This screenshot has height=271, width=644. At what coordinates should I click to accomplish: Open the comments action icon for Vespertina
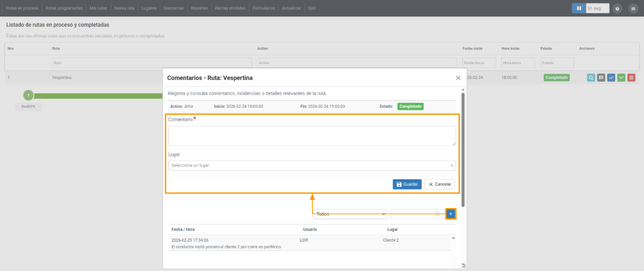point(601,77)
